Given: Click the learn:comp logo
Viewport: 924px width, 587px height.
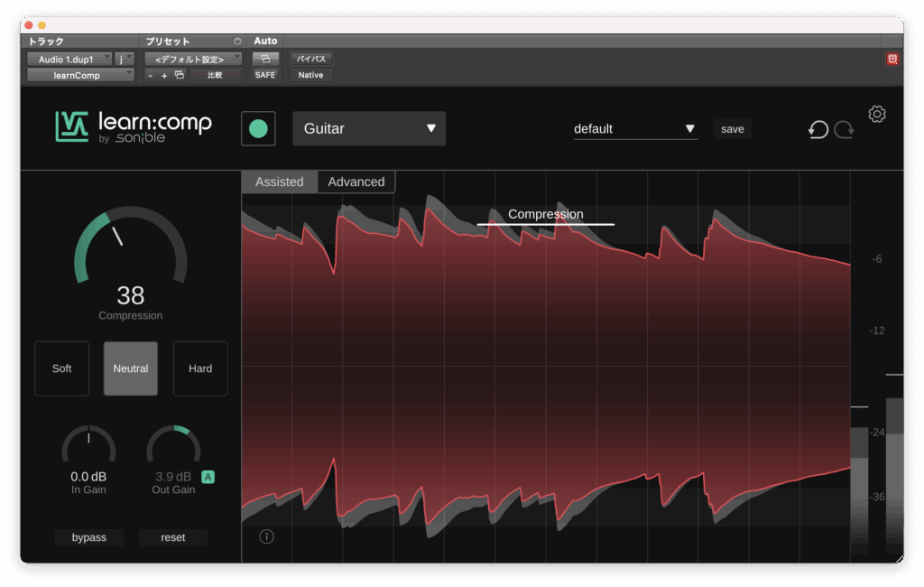Looking at the screenshot, I should coord(134,126).
